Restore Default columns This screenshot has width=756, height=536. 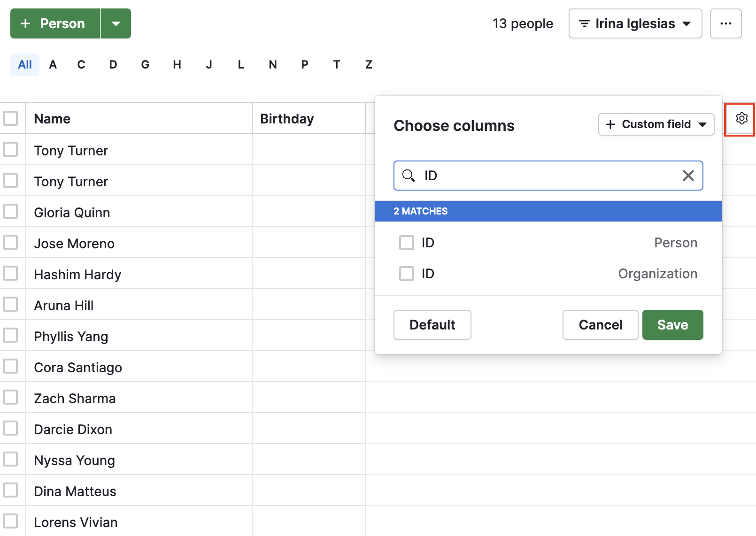point(432,324)
